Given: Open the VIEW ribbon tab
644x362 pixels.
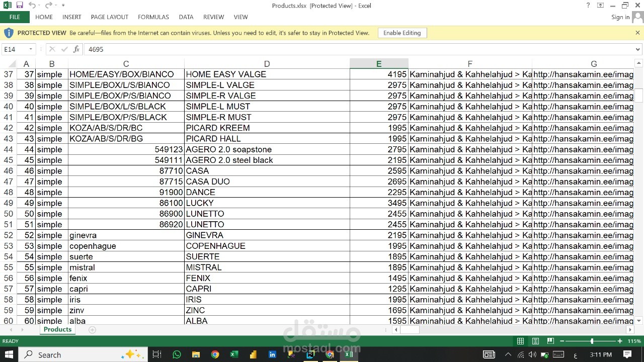Looking at the screenshot, I should point(241,17).
